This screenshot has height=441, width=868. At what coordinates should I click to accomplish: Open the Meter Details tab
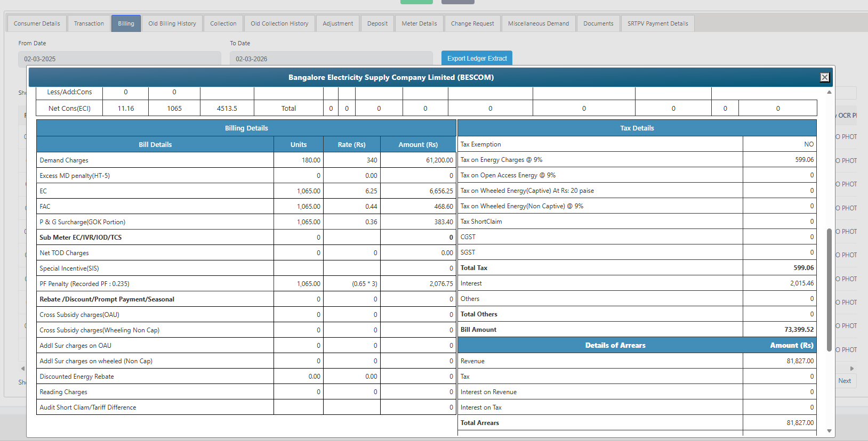tap(419, 23)
